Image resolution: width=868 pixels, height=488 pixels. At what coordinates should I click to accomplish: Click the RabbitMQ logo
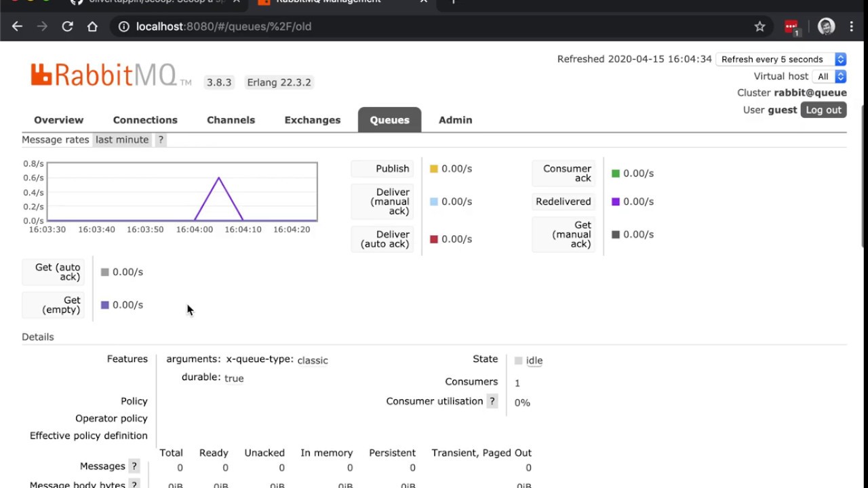111,75
